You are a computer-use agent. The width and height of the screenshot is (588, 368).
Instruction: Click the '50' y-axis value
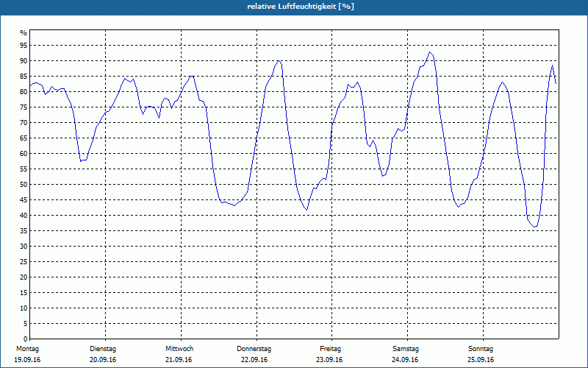click(24, 185)
